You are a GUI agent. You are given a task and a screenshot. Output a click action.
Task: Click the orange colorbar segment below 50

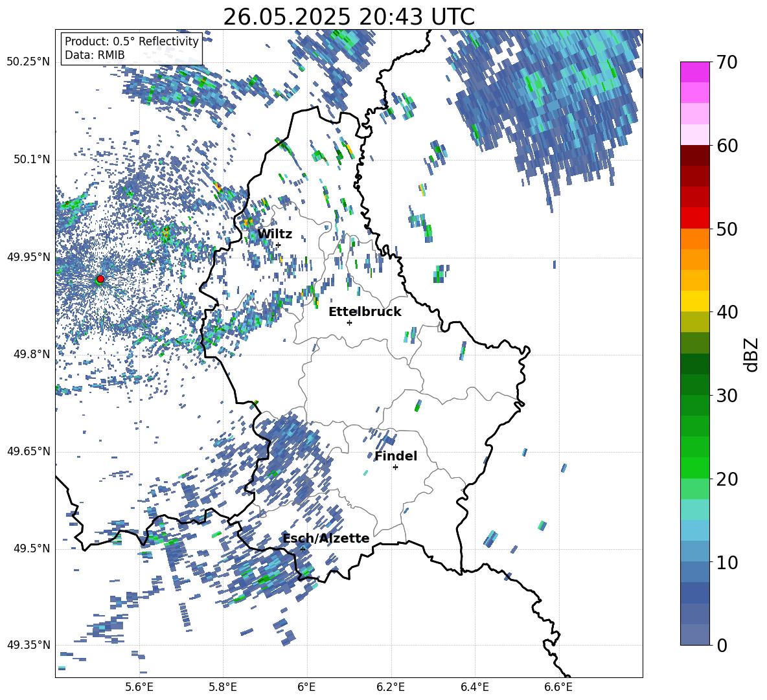click(x=694, y=239)
